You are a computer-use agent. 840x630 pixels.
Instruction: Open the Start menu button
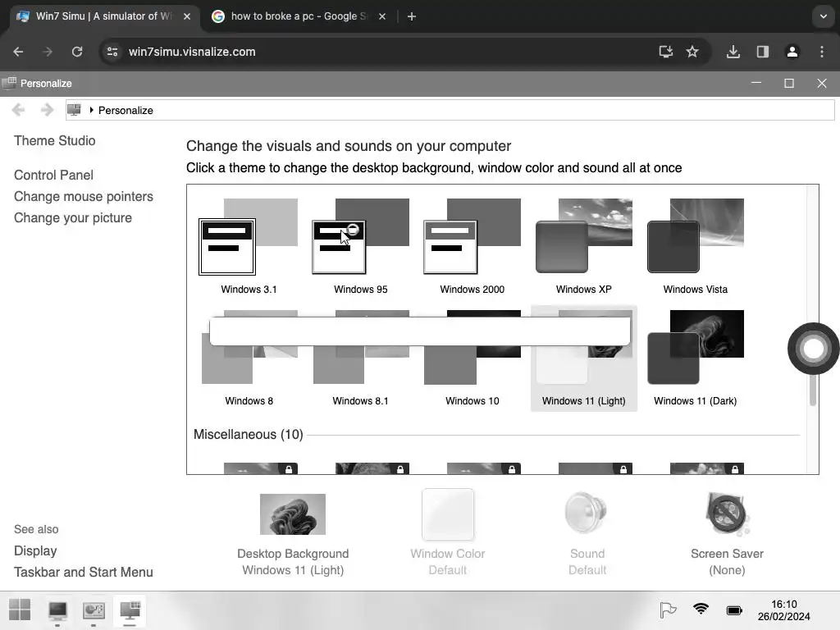[20, 609]
